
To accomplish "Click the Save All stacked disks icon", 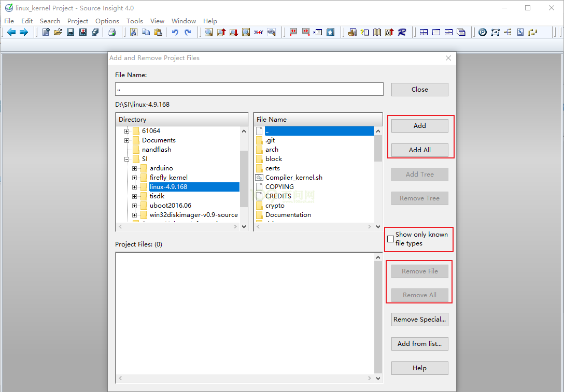I will (95, 32).
